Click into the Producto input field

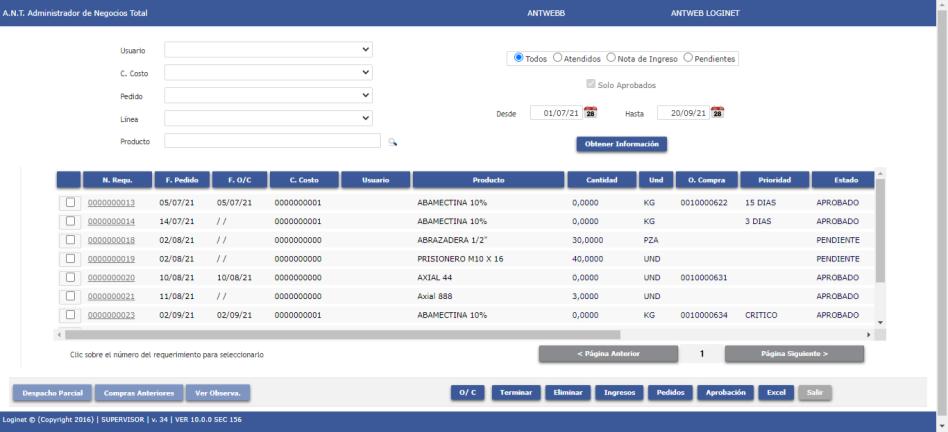[272, 141]
